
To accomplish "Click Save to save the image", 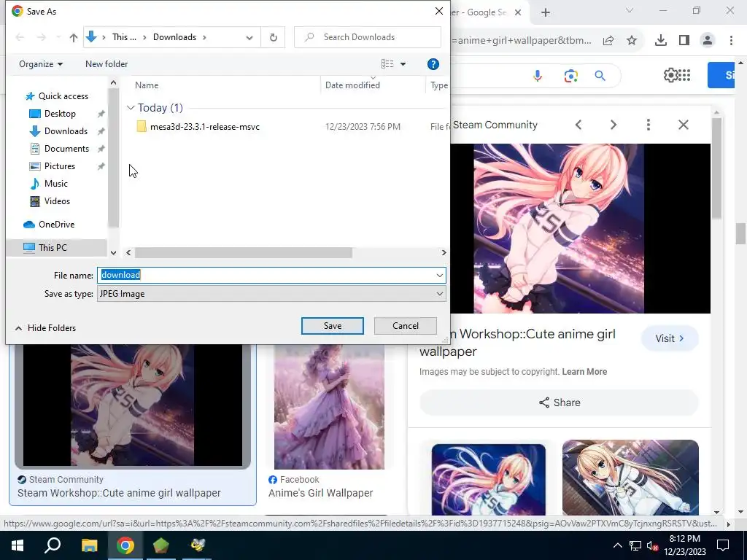I will (333, 326).
